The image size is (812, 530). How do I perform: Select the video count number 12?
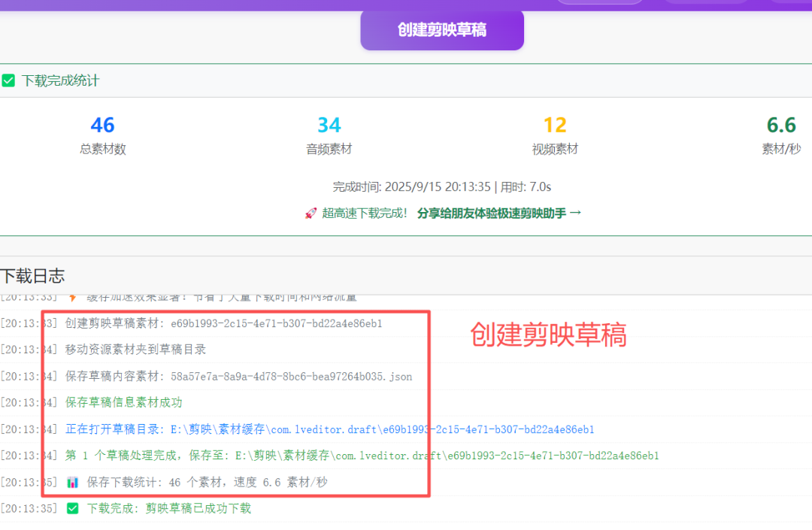[x=555, y=126]
